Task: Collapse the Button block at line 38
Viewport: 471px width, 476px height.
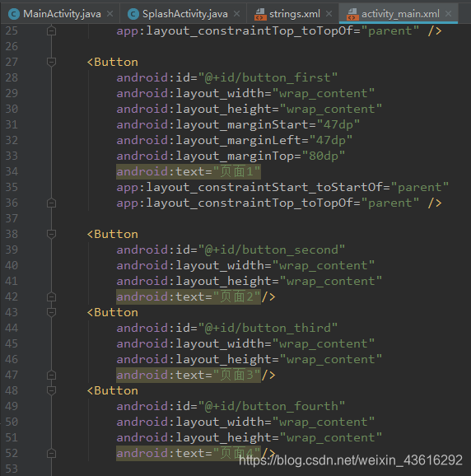Action: coord(52,234)
